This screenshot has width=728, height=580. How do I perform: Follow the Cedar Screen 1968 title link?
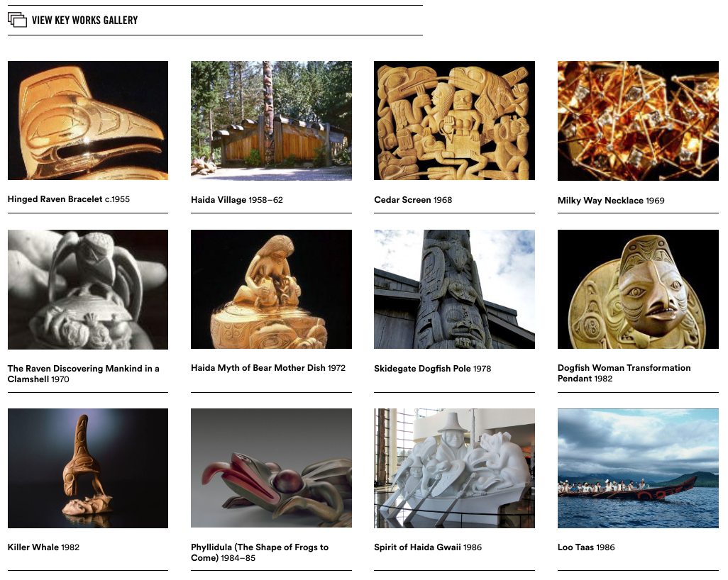pyautogui.click(x=413, y=200)
